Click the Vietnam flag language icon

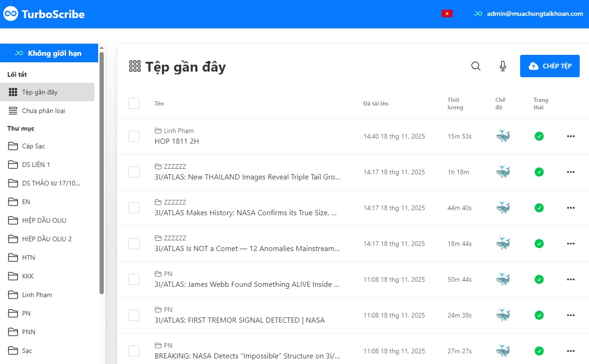click(x=447, y=13)
